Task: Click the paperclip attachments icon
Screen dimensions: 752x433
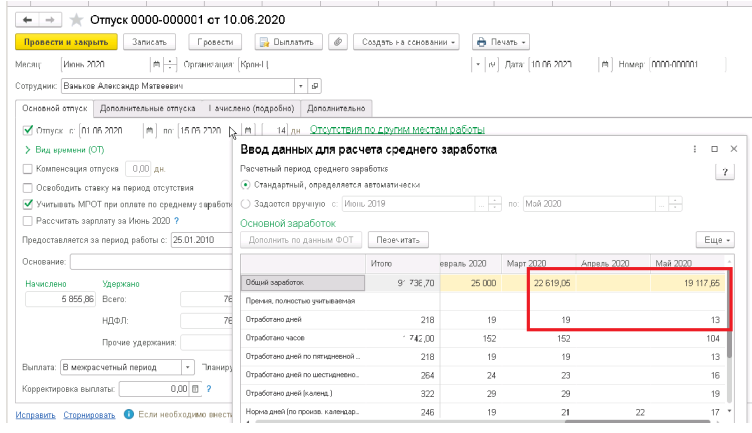Action: tap(338, 42)
